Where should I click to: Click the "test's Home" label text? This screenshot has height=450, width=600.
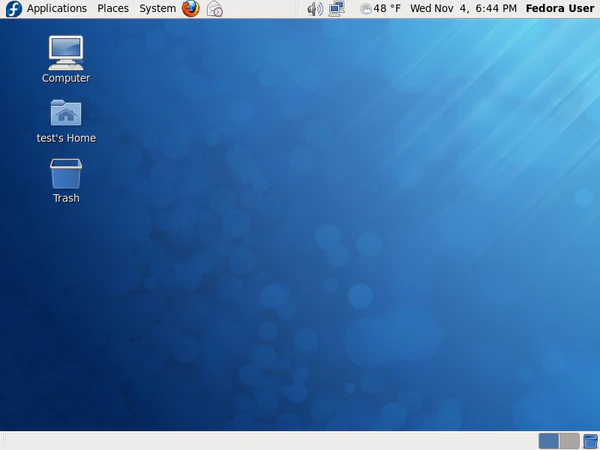pyautogui.click(x=66, y=138)
